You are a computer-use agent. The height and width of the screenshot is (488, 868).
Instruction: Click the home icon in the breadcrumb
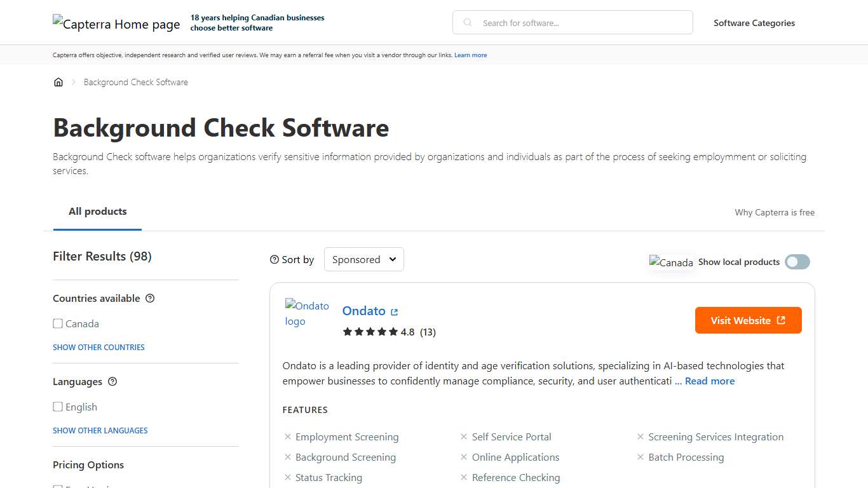tap(58, 81)
